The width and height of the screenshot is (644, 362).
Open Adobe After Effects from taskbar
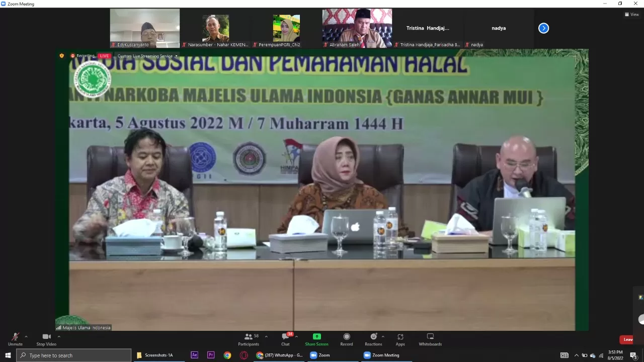[x=194, y=355]
